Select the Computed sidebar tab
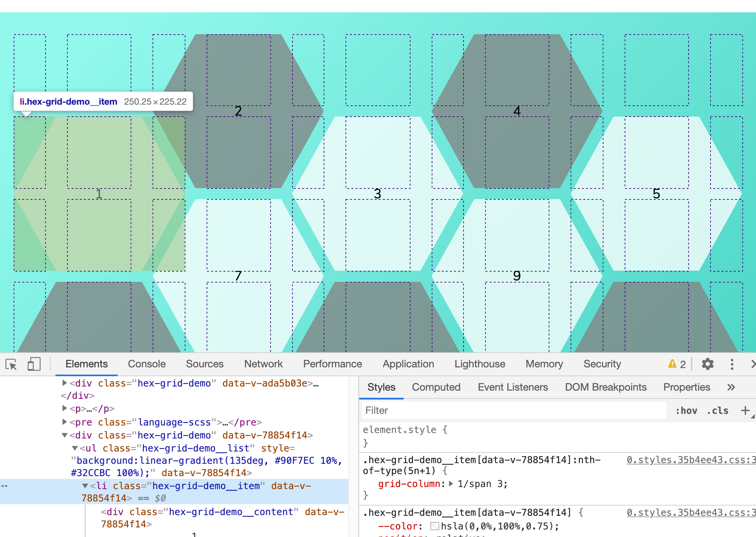Image resolution: width=756 pixels, height=537 pixels. tap(436, 387)
